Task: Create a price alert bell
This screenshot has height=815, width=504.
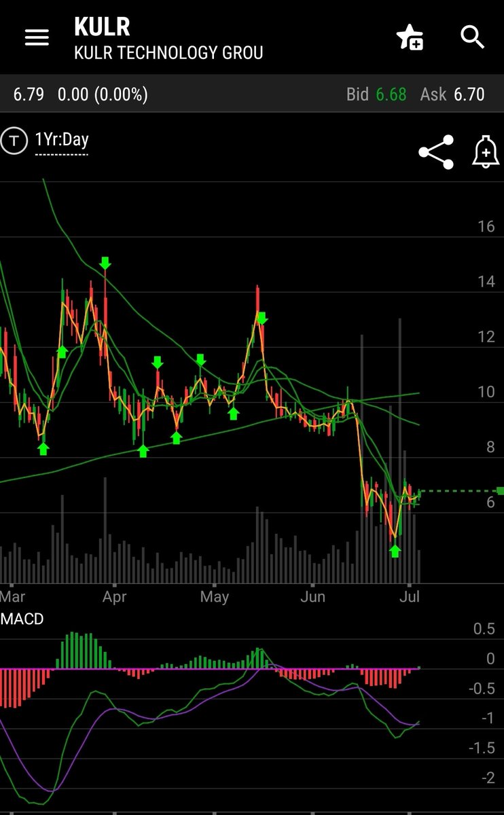Action: click(x=485, y=152)
